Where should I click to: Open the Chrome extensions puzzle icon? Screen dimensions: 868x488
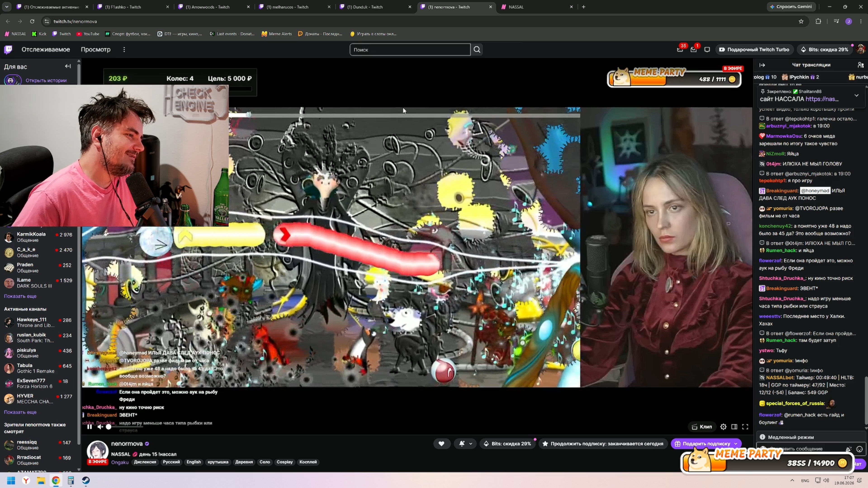point(818,21)
